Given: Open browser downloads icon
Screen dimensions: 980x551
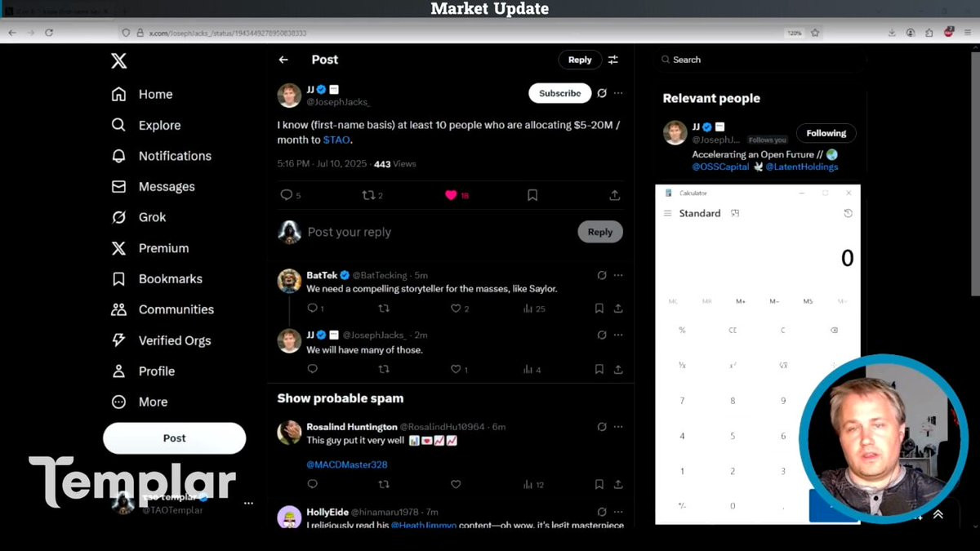Looking at the screenshot, I should coord(892,33).
